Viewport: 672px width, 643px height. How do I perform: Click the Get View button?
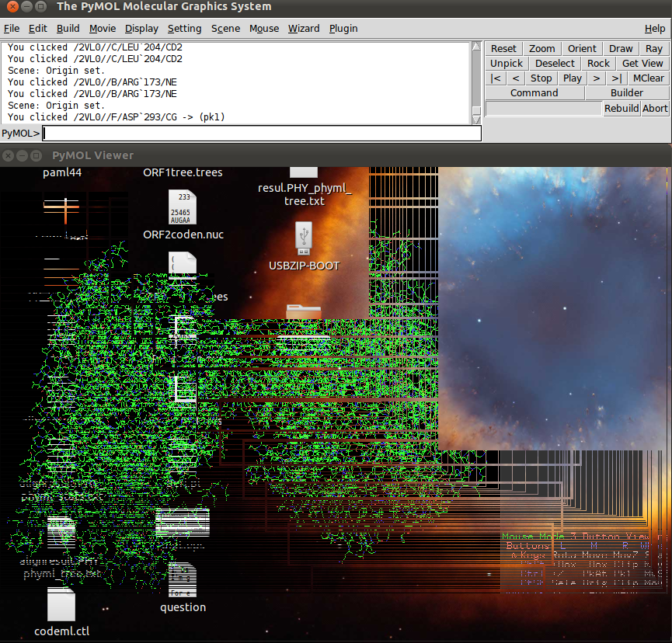click(642, 64)
